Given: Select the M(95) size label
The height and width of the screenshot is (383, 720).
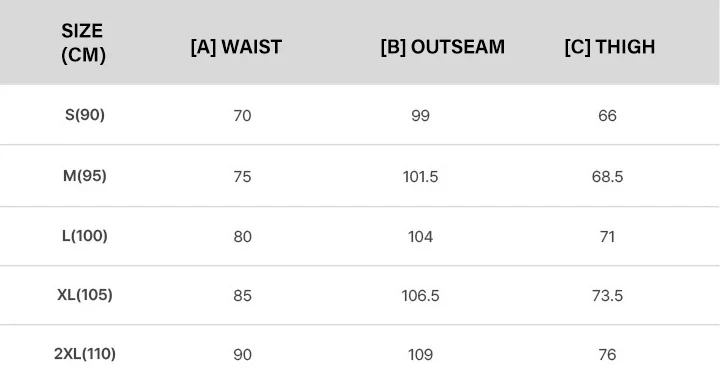Looking at the screenshot, I should pyautogui.click(x=85, y=176).
